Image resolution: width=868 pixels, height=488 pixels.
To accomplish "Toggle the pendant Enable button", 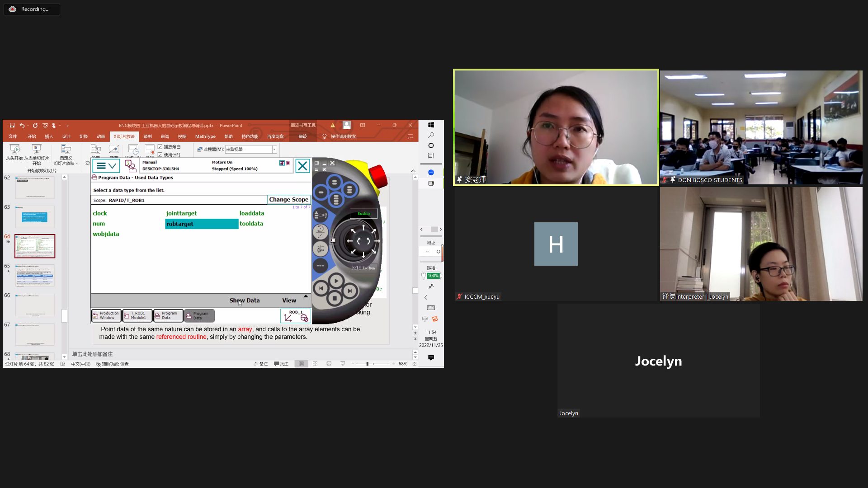I will tap(363, 214).
